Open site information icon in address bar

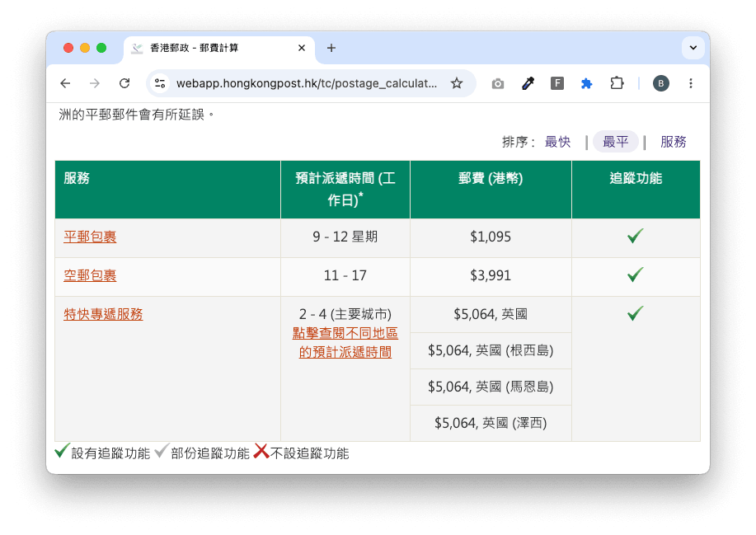160,83
